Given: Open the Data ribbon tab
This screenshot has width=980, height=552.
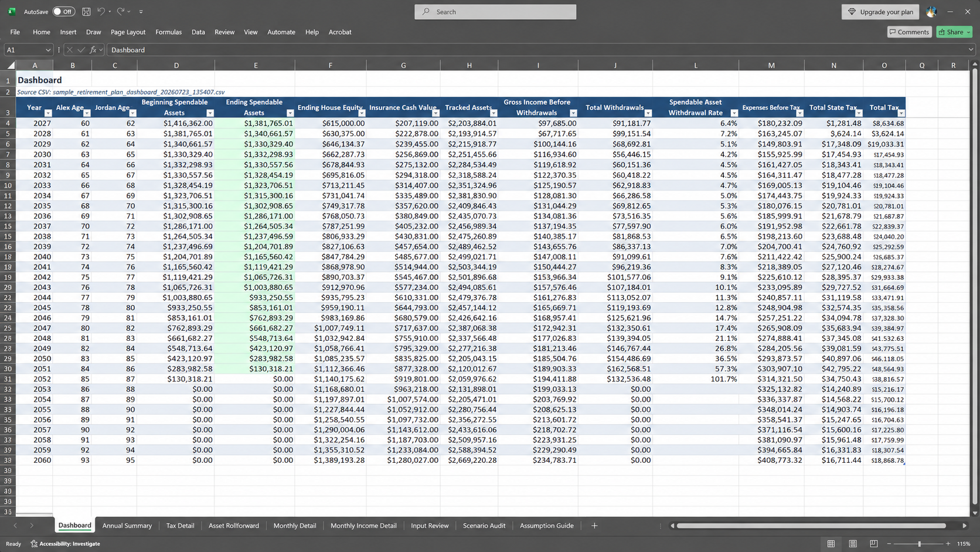Looking at the screenshot, I should coord(198,32).
